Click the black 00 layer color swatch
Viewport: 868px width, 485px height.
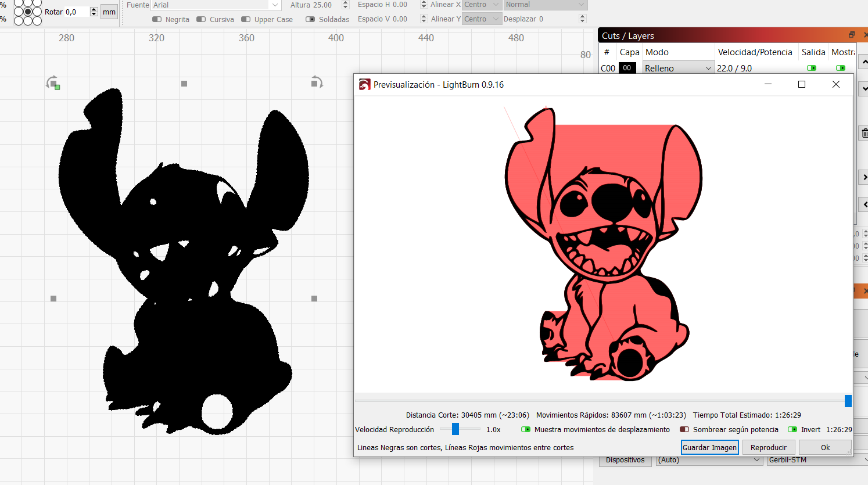click(x=627, y=68)
